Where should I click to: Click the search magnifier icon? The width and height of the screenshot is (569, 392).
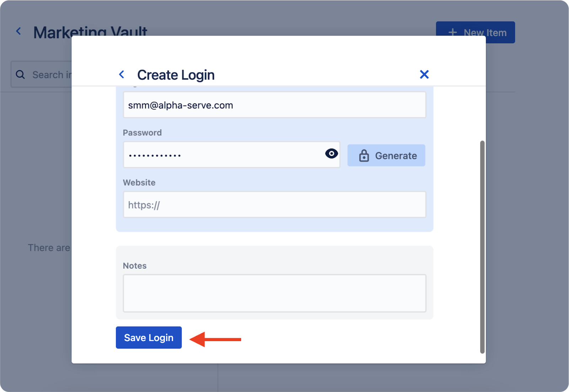pos(20,74)
